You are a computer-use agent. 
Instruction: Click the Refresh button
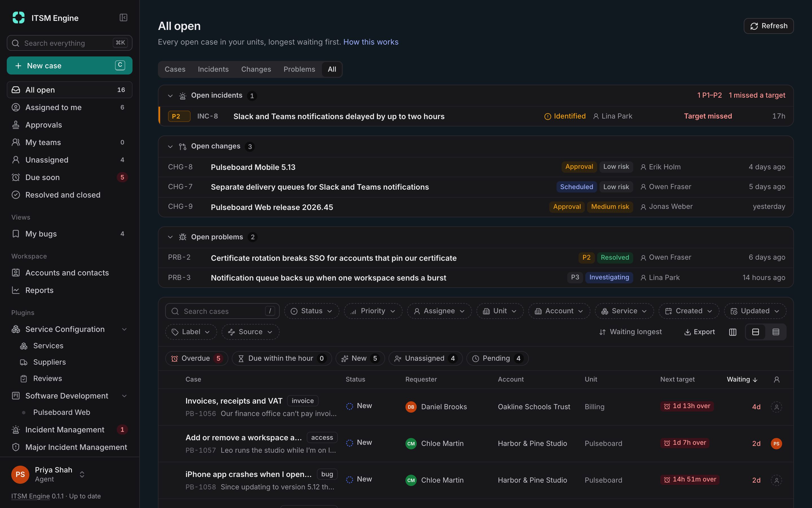click(768, 26)
